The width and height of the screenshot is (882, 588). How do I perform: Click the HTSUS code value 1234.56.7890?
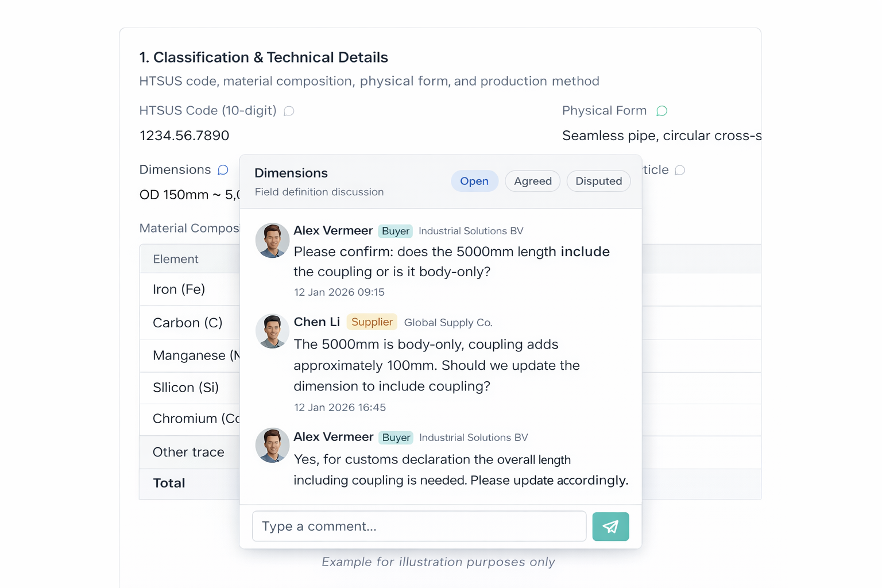[x=184, y=136]
